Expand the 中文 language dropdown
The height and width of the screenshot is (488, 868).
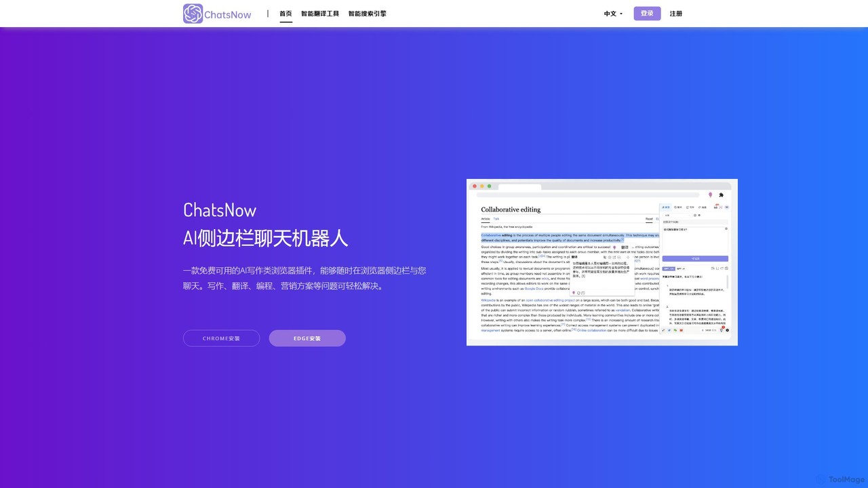pyautogui.click(x=613, y=14)
